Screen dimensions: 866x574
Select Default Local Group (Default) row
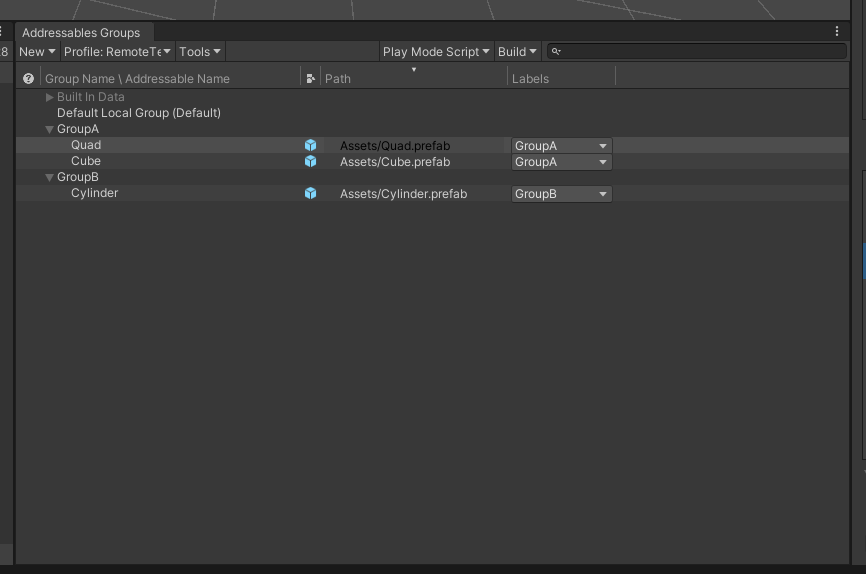pos(432,113)
